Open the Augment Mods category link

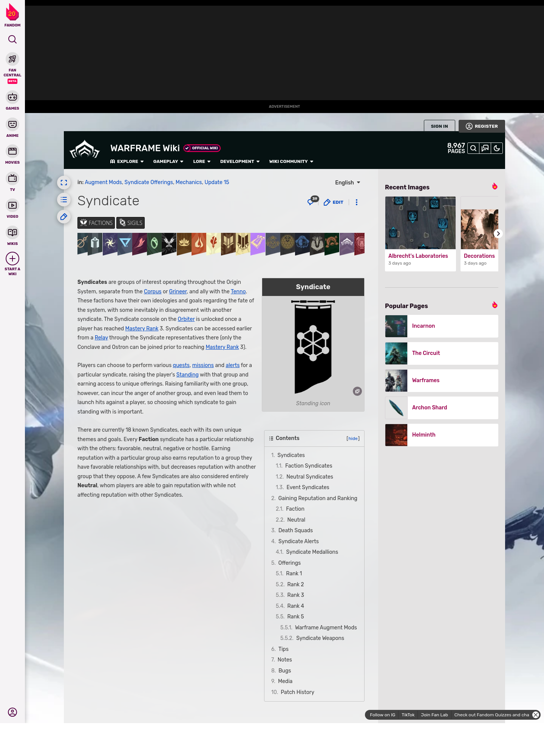coord(103,182)
